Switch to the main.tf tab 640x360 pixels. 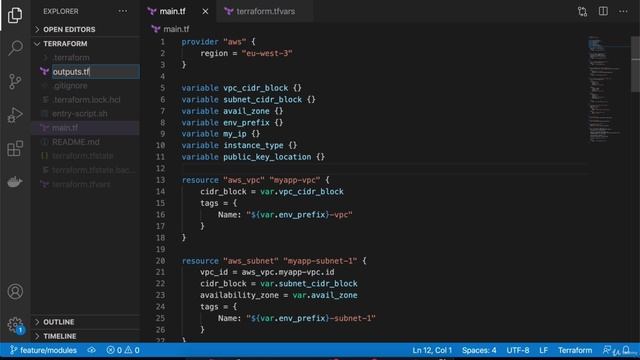[173, 11]
